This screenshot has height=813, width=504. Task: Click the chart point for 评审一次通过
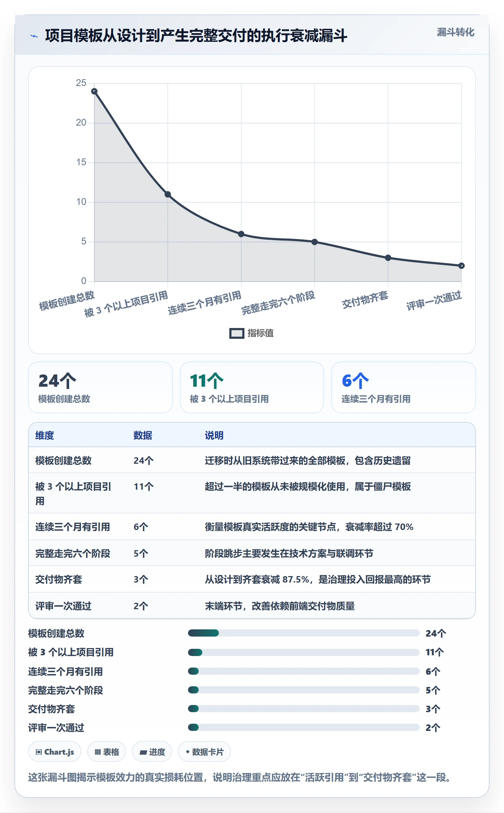pos(462,266)
